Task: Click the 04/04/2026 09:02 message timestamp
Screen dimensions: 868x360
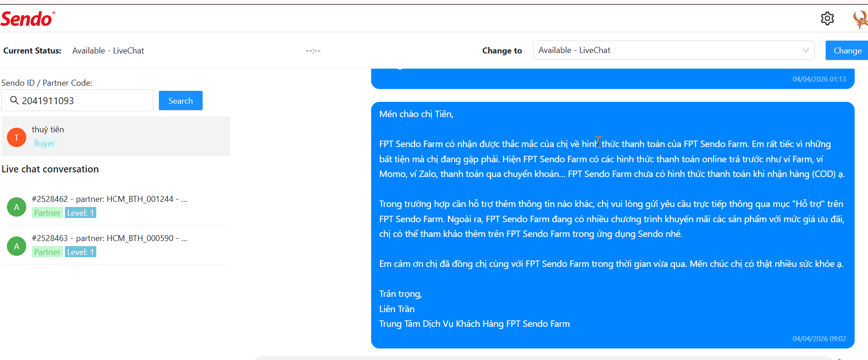Action: (819, 339)
